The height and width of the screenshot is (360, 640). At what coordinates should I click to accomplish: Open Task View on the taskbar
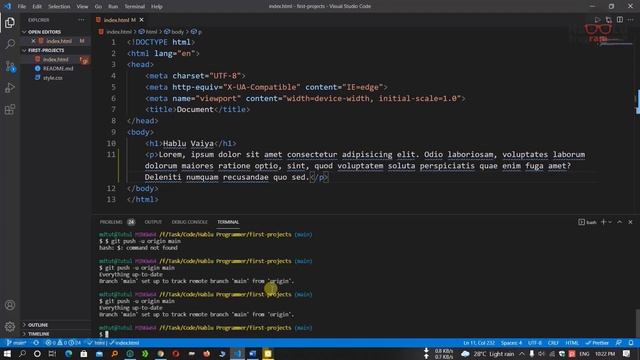pos(52,353)
